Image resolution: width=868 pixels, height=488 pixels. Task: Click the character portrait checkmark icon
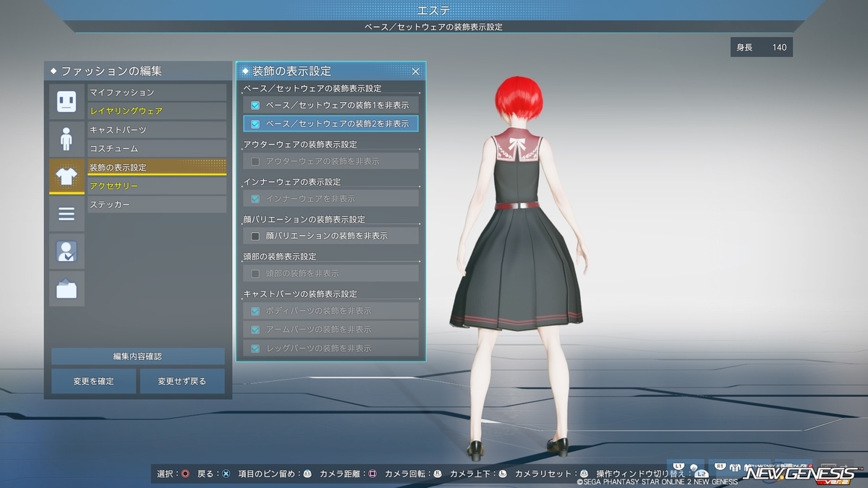pyautogui.click(x=67, y=252)
